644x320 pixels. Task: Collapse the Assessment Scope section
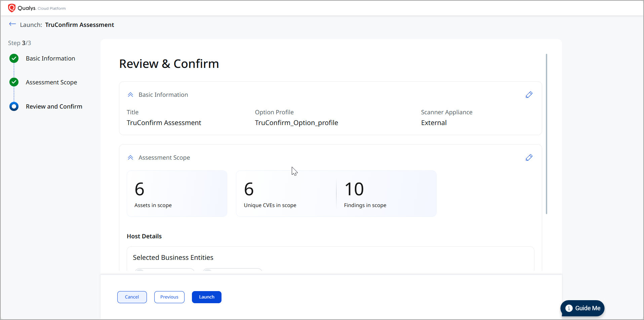tap(130, 158)
